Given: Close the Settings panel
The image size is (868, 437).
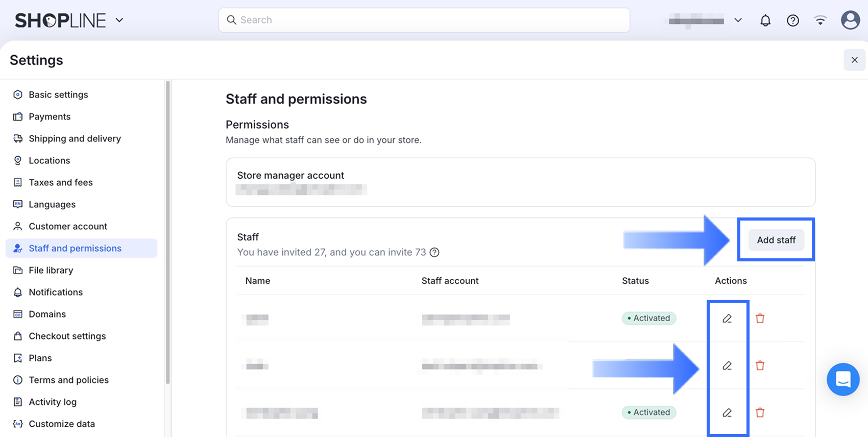Looking at the screenshot, I should coord(854,60).
